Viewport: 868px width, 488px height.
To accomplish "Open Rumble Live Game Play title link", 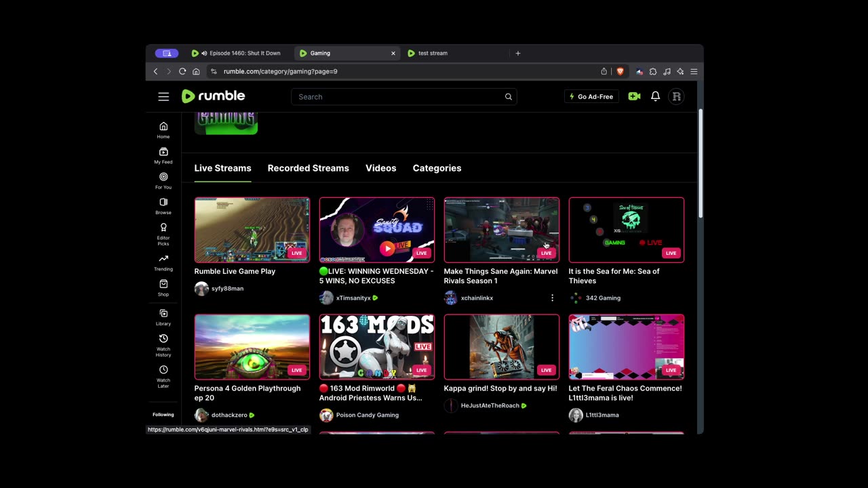I will coord(235,271).
